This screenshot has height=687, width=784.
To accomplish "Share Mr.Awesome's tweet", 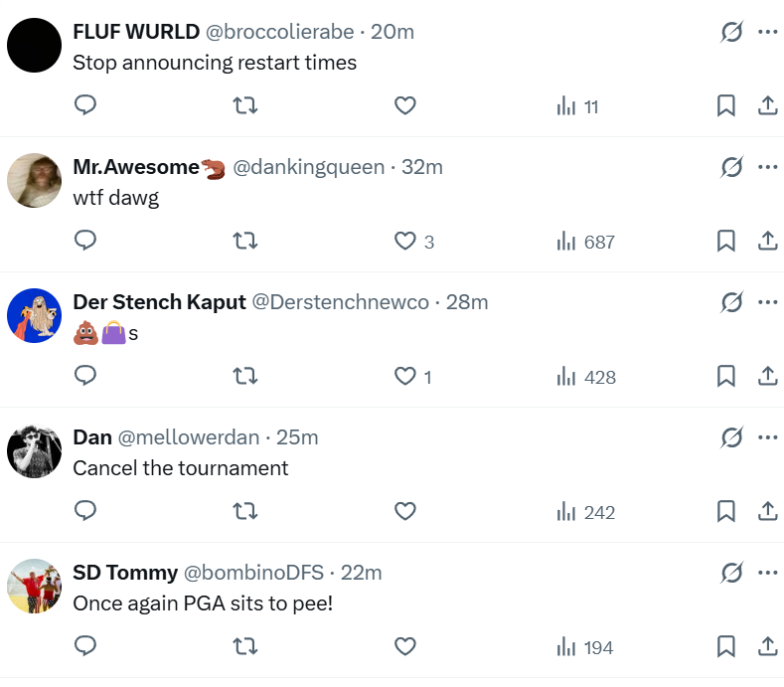I will 767,241.
